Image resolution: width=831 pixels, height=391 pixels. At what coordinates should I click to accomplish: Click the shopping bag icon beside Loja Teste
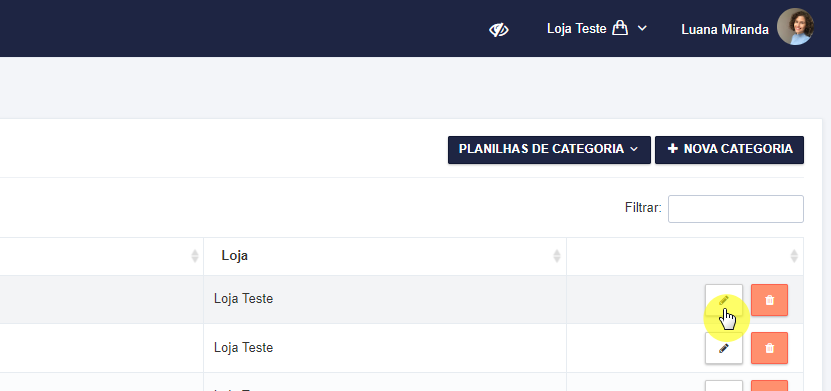620,28
